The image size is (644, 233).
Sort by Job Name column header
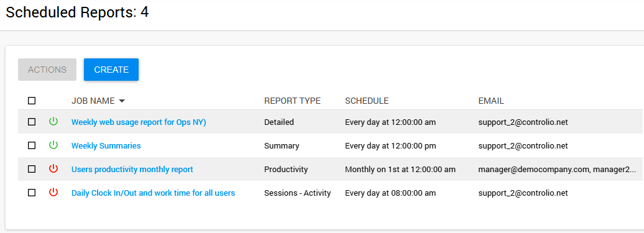94,101
